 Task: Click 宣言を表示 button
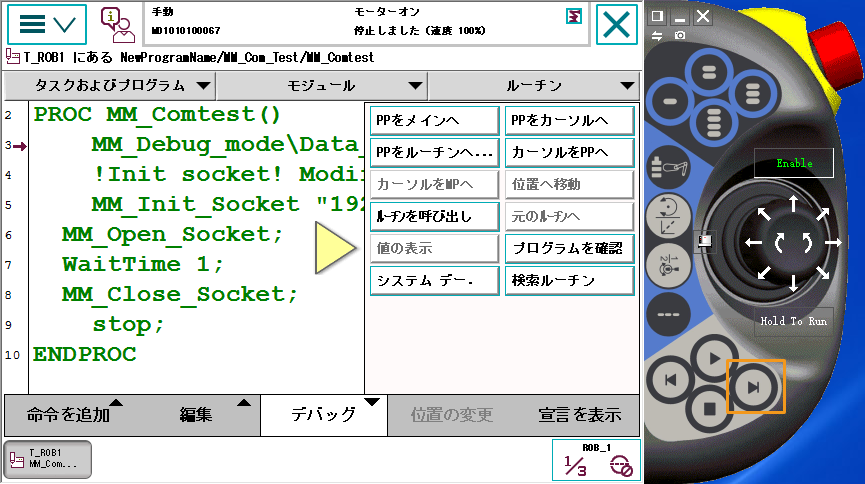pyautogui.click(x=580, y=414)
